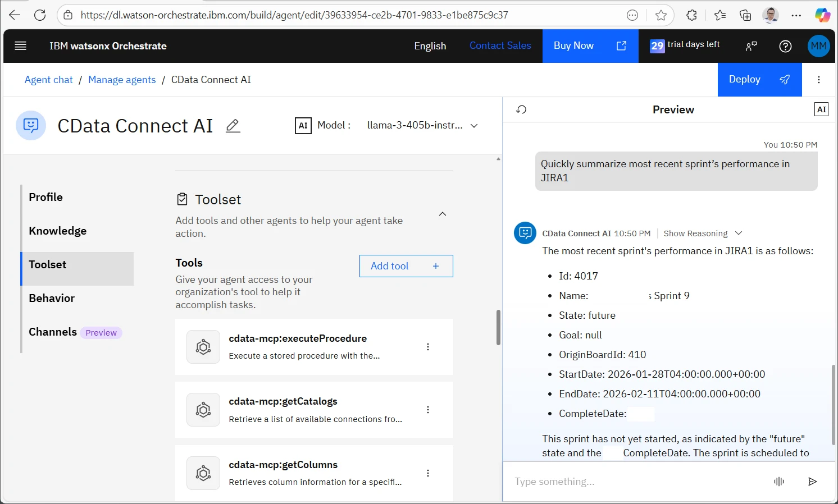
Task: Open options for cdata-mcp:executeProcedure tool
Action: click(428, 347)
